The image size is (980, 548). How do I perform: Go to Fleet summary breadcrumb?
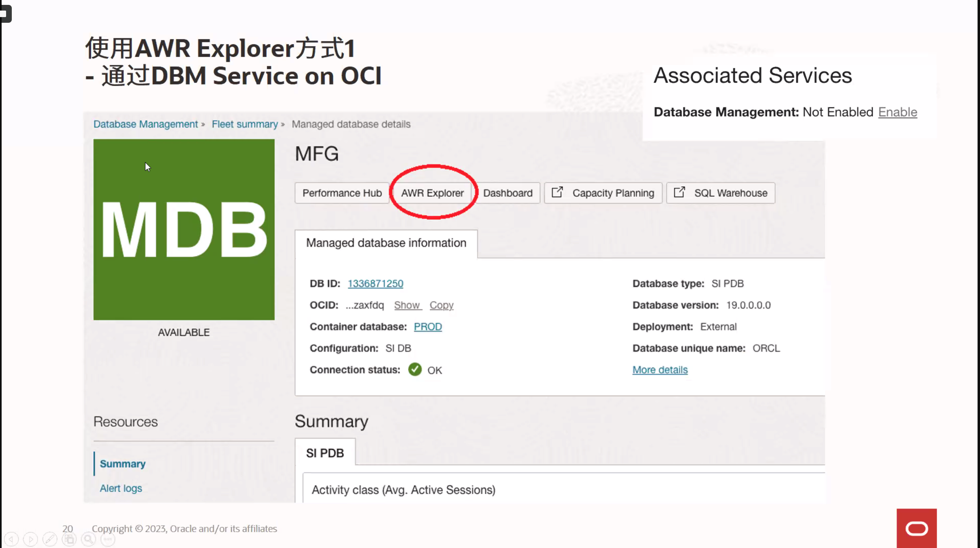click(x=245, y=124)
